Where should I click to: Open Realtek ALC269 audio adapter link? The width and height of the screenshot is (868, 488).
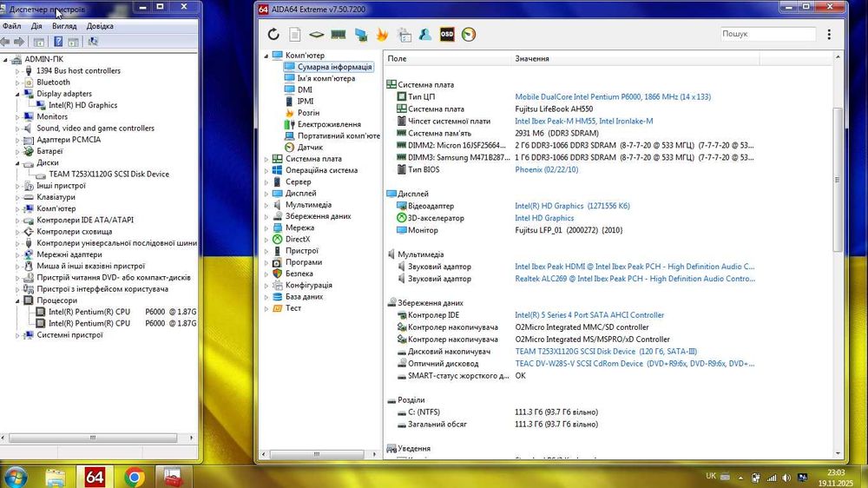(x=635, y=280)
